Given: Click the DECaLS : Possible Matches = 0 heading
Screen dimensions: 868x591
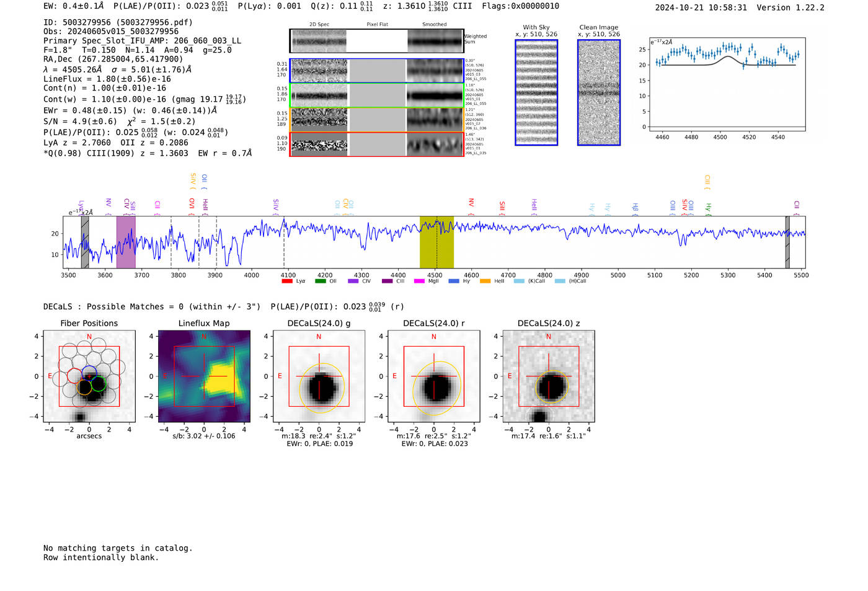Looking at the screenshot, I should (x=152, y=306).
